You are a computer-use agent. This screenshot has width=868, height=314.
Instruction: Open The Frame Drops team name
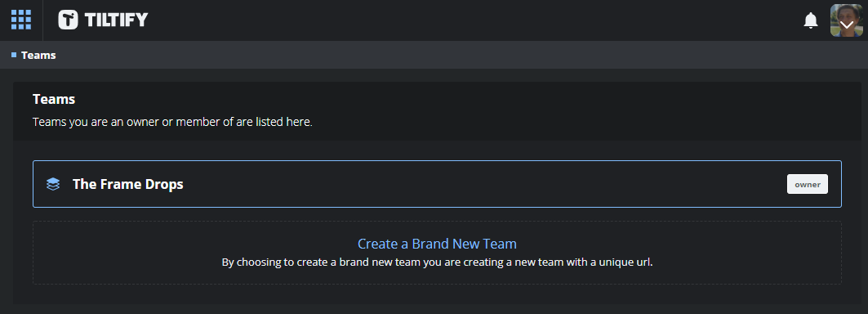click(128, 184)
